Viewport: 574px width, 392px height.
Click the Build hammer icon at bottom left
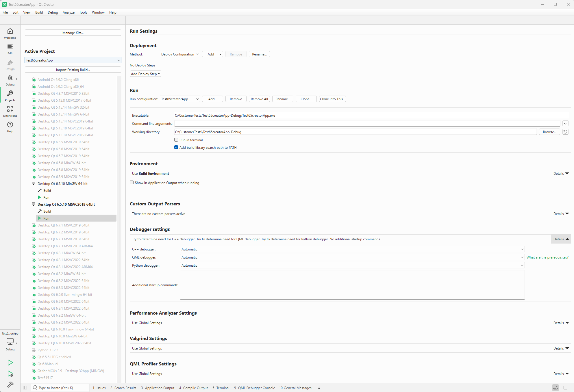[10, 384]
